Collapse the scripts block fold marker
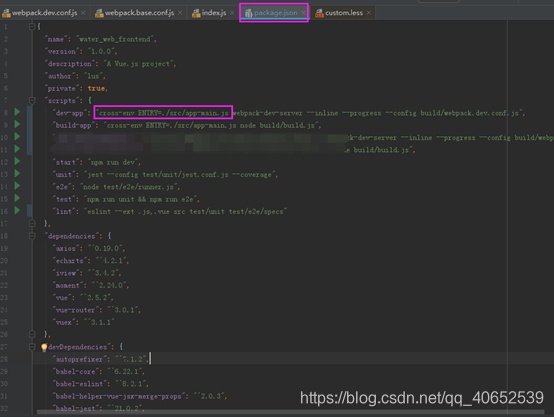Image resolution: width=554 pixels, height=417 pixels. click(32, 100)
